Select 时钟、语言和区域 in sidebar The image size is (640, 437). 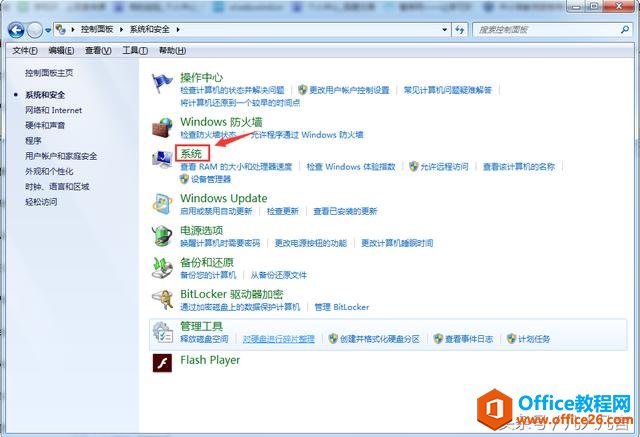coord(57,186)
